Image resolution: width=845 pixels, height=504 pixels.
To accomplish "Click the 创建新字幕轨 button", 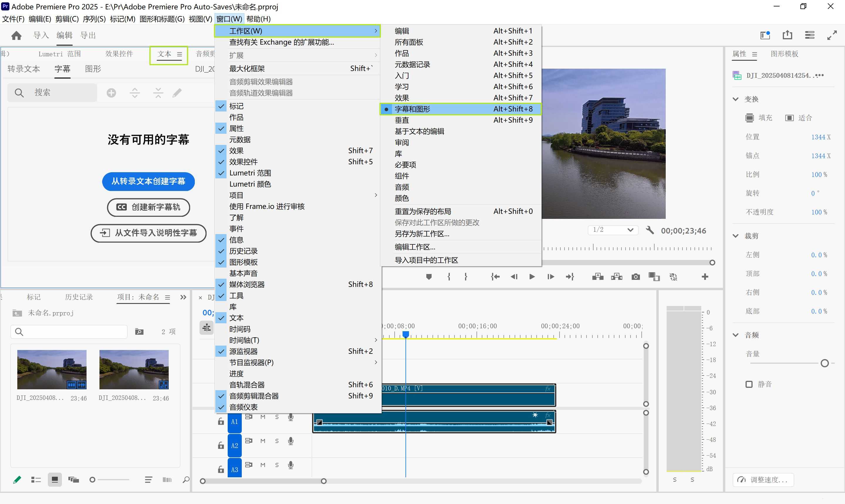I will [148, 207].
